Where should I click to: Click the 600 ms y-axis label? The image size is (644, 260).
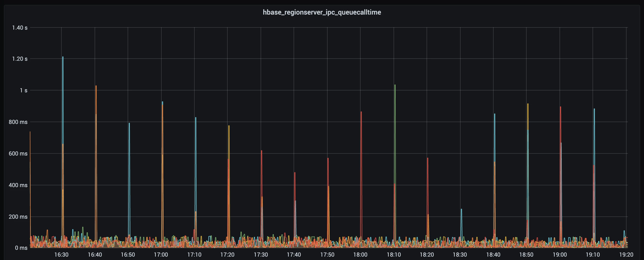point(18,153)
